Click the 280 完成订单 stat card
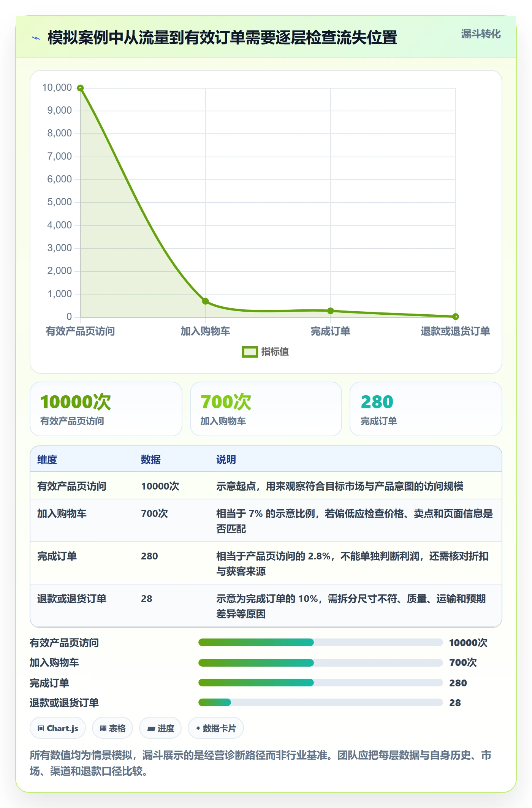532x808 pixels. [x=426, y=409]
